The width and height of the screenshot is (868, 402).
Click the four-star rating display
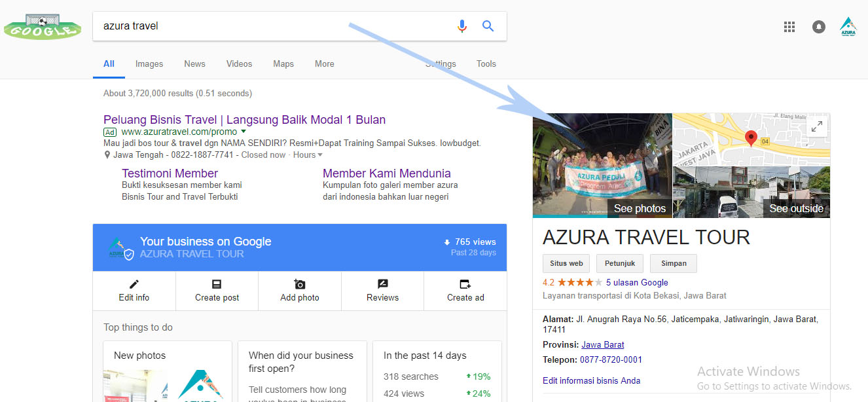579,283
